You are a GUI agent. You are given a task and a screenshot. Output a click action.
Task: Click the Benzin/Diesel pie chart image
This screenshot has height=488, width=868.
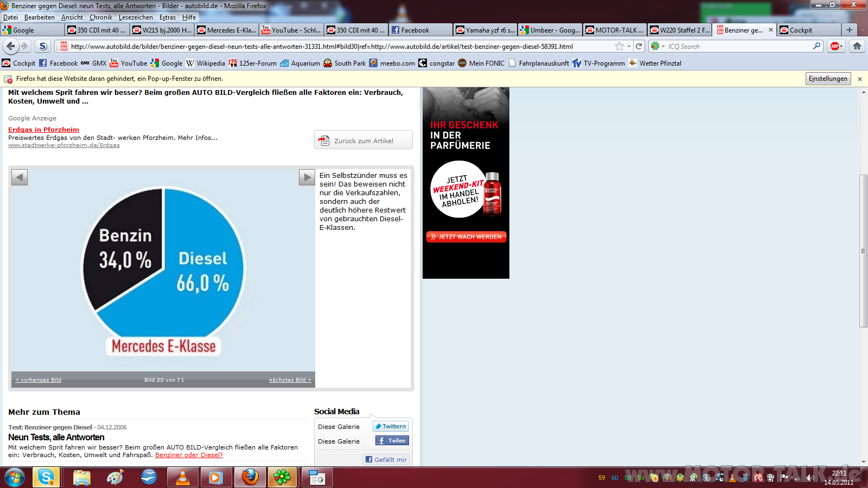pos(163,270)
